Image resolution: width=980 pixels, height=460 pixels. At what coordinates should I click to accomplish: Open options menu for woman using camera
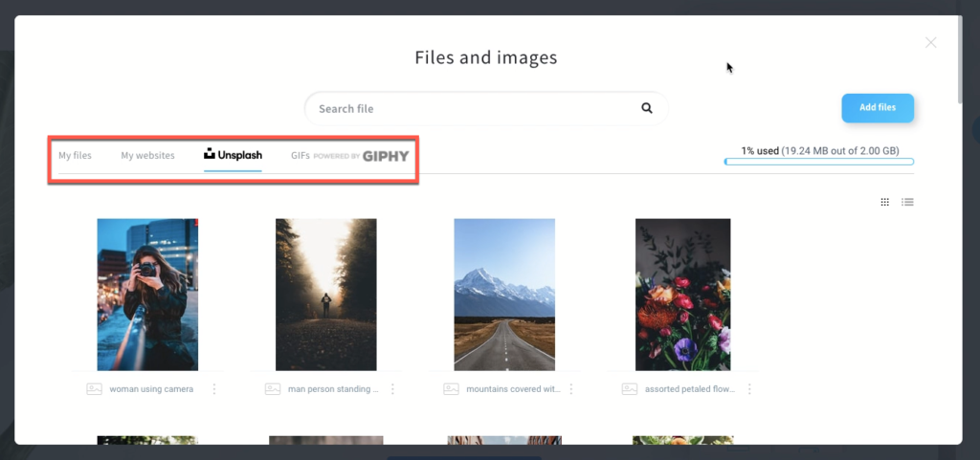point(214,389)
